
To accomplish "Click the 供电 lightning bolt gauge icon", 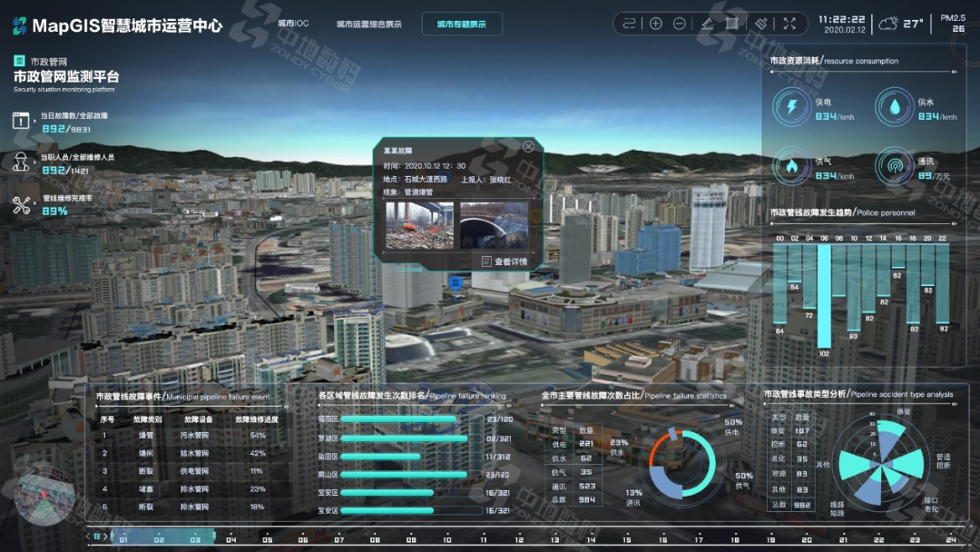I will coord(791,107).
